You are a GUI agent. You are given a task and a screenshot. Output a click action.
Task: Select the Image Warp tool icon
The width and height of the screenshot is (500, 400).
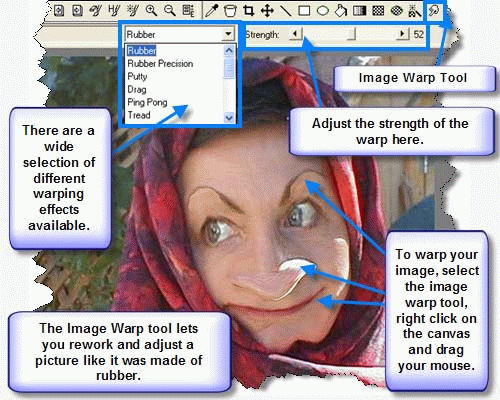point(434,11)
